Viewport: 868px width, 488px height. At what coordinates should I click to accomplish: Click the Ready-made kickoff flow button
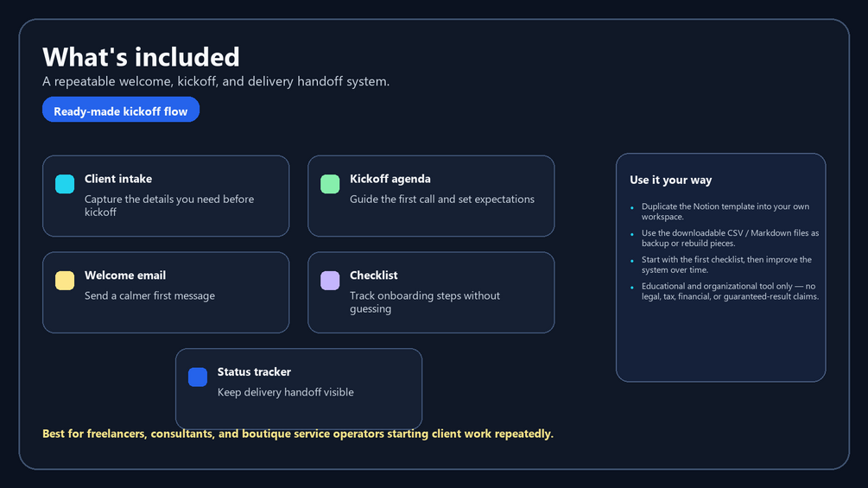point(121,110)
